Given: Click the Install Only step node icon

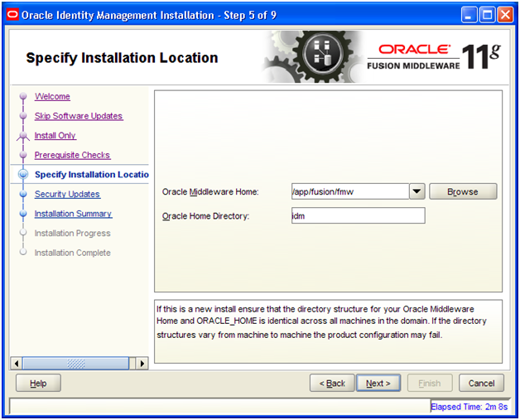Looking at the screenshot, I should coord(23,135).
